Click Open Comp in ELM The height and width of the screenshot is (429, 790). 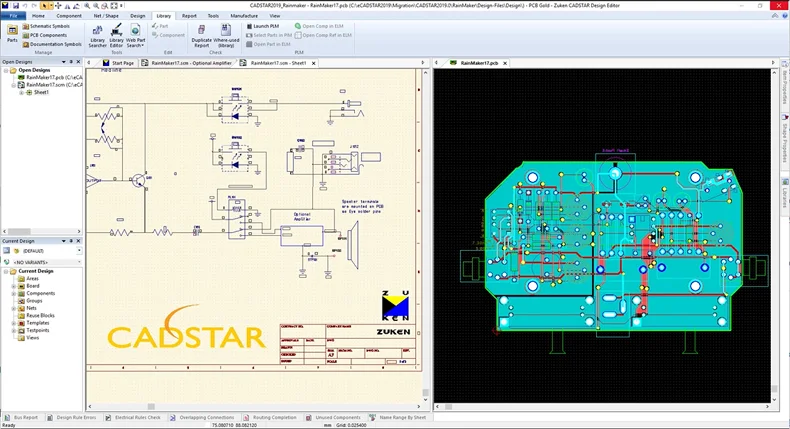point(319,26)
